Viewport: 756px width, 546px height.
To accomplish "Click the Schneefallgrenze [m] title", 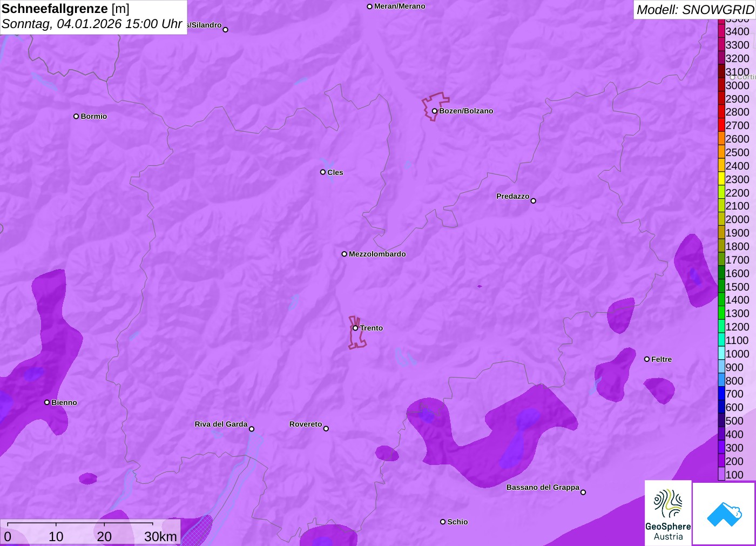I will pyautogui.click(x=65, y=9).
